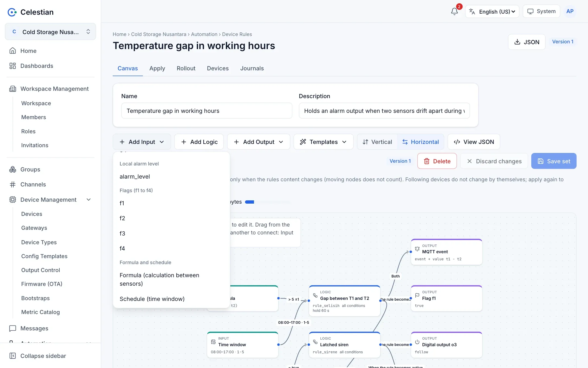This screenshot has width=588, height=368.
Task: Open the Add Output dropdown
Action: (259, 142)
